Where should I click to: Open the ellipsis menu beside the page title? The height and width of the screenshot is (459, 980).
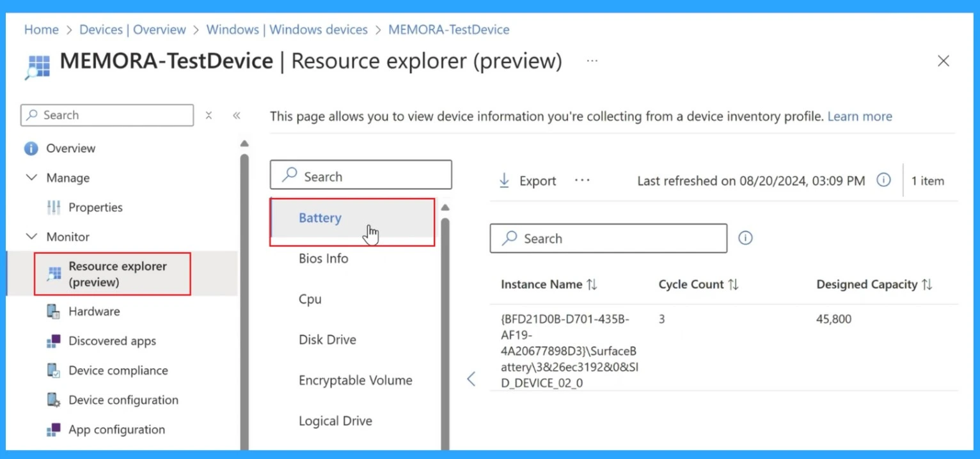tap(592, 61)
